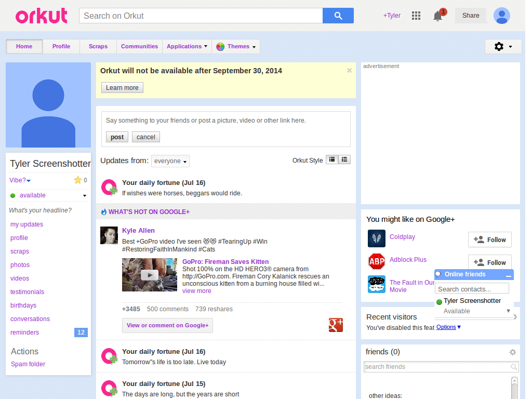This screenshot has height=399, width=532.
Task: Open the view more link
Action: point(197,291)
